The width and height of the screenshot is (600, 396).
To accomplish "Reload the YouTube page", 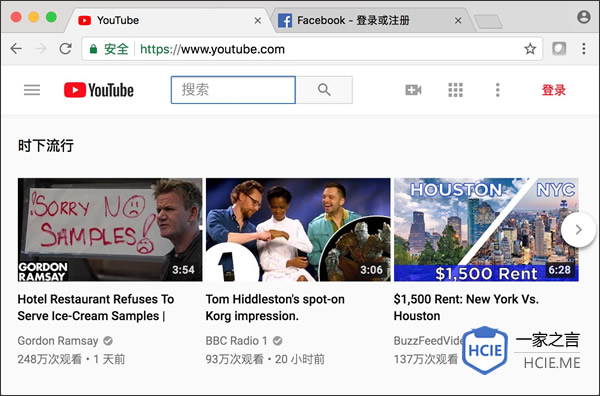I will point(65,49).
